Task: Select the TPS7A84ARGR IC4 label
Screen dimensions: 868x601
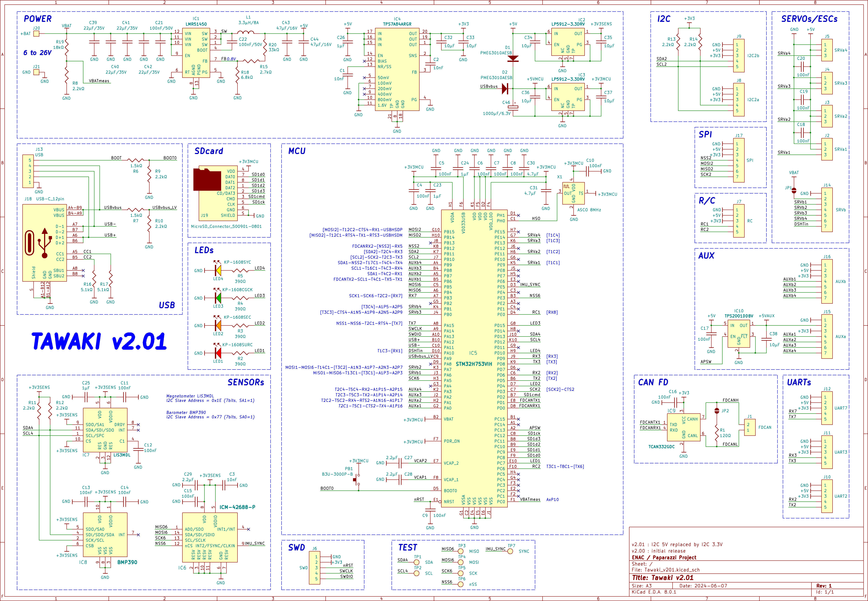Action: point(397,24)
